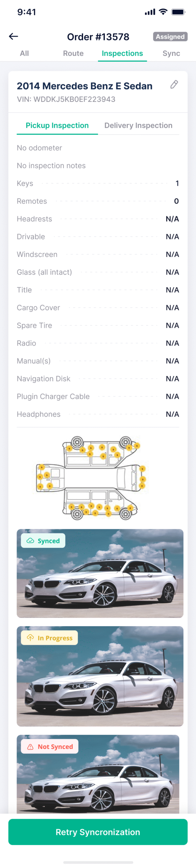Tap the back arrow icon
The width and height of the screenshot is (196, 868).
13,36
